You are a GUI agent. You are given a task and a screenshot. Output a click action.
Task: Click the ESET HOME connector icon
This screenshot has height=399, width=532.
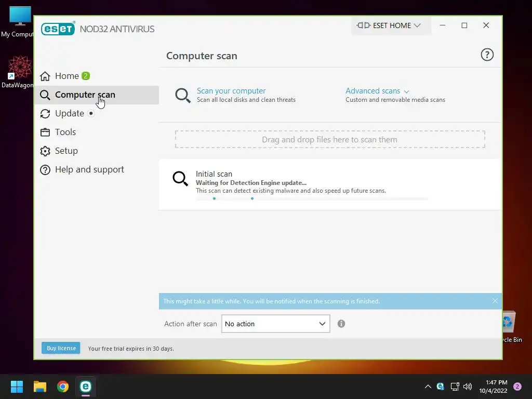click(363, 25)
